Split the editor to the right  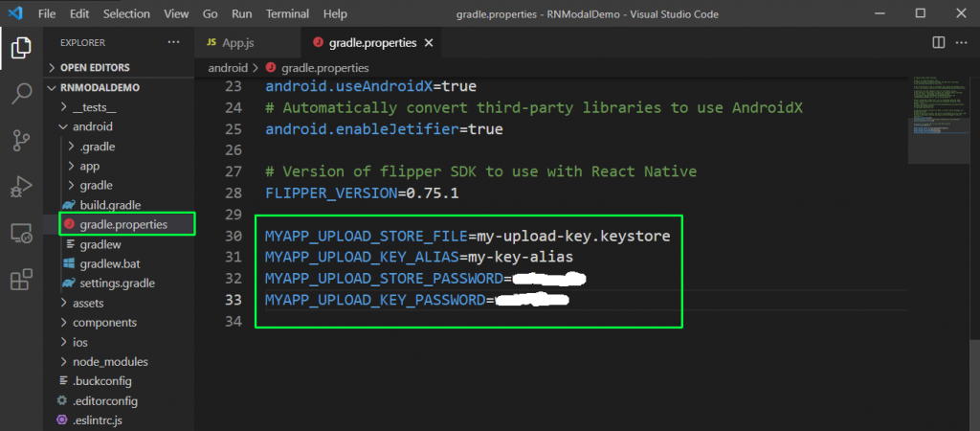click(938, 42)
